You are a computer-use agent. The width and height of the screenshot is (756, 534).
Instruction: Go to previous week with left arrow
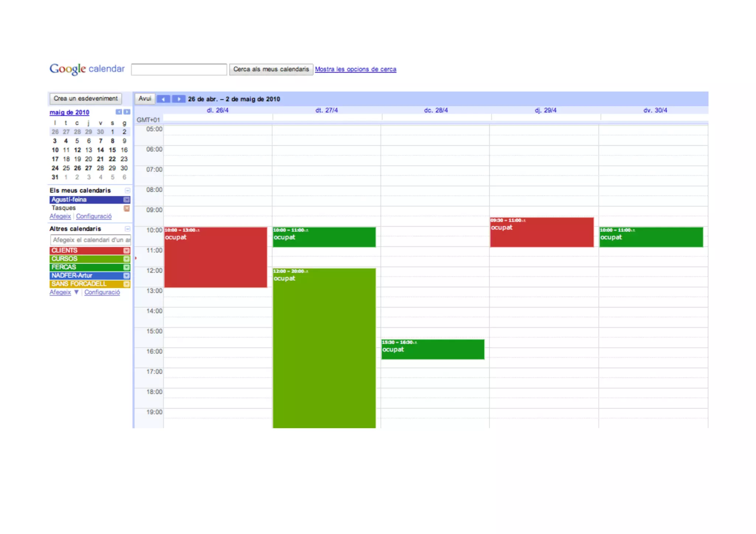pyautogui.click(x=163, y=99)
